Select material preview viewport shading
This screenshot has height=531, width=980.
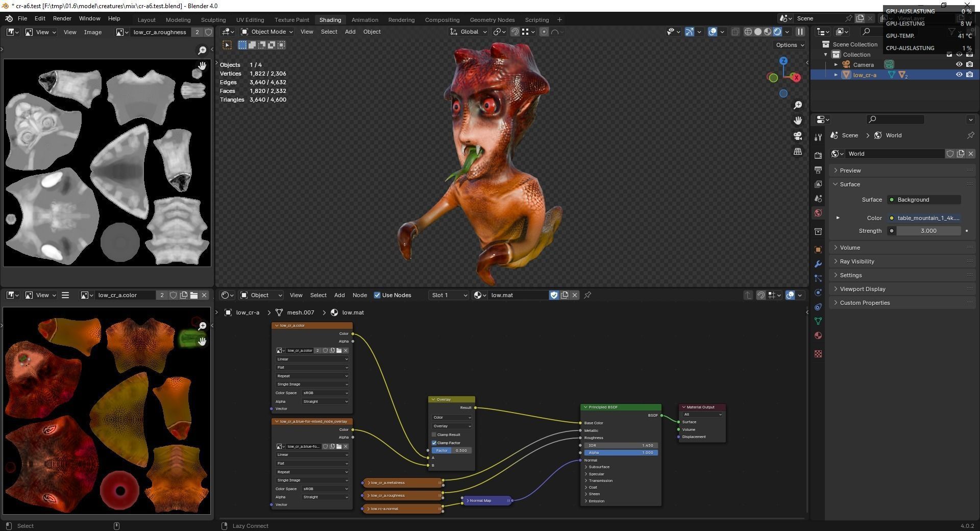(x=768, y=32)
